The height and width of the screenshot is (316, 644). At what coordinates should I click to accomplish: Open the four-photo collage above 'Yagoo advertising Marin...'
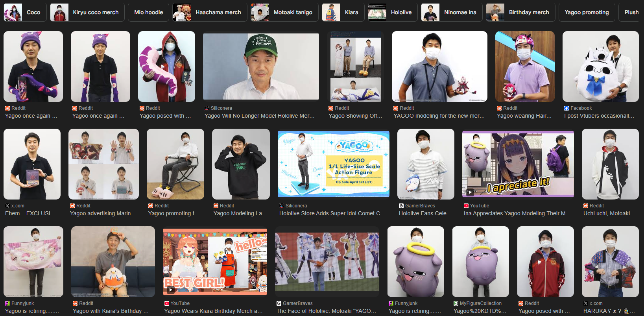point(104,164)
